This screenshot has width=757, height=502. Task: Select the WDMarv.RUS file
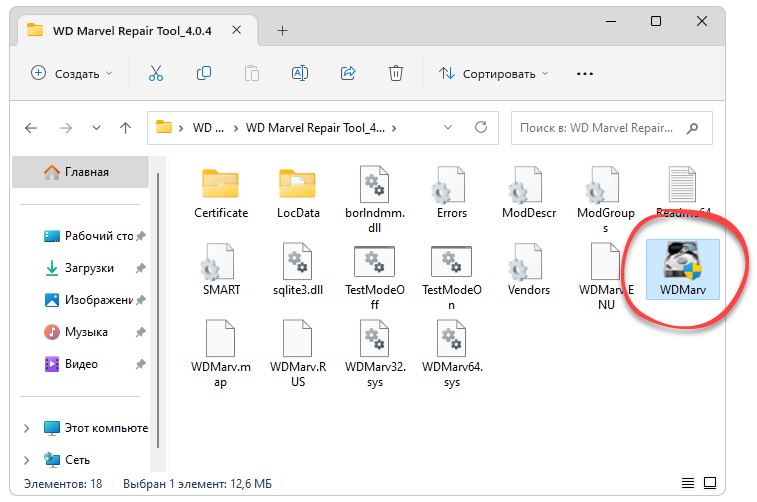[298, 354]
